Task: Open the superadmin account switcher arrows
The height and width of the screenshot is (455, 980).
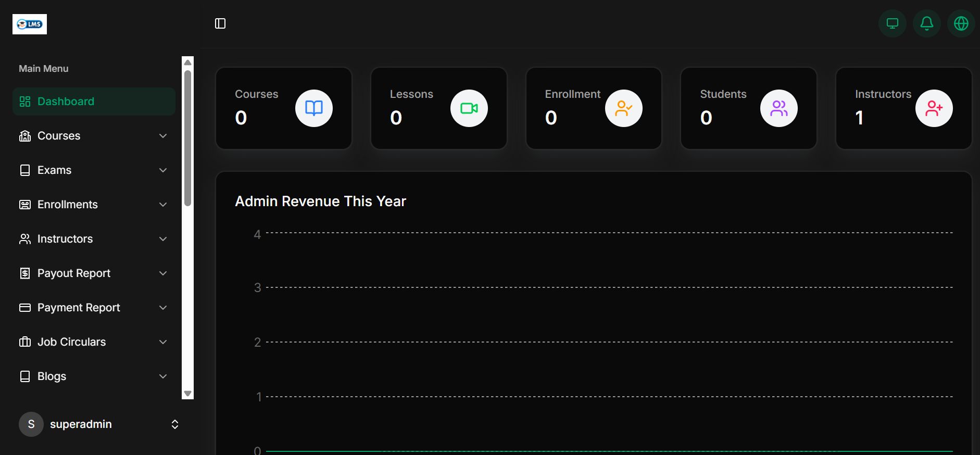Action: 175,424
